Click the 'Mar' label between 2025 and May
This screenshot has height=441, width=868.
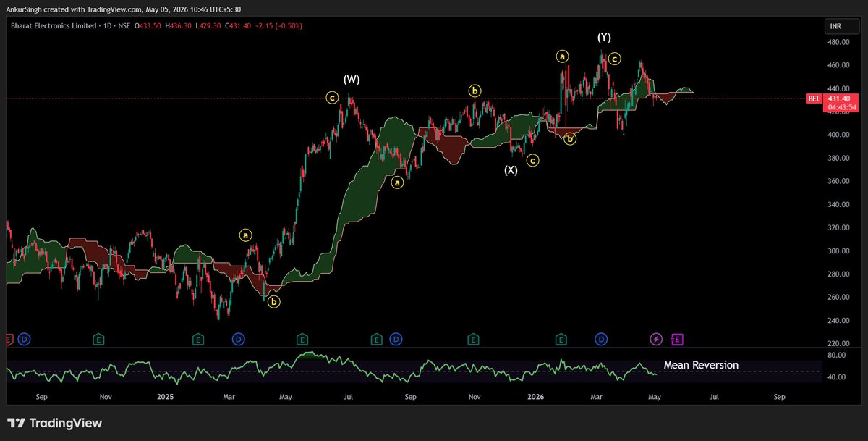click(229, 397)
